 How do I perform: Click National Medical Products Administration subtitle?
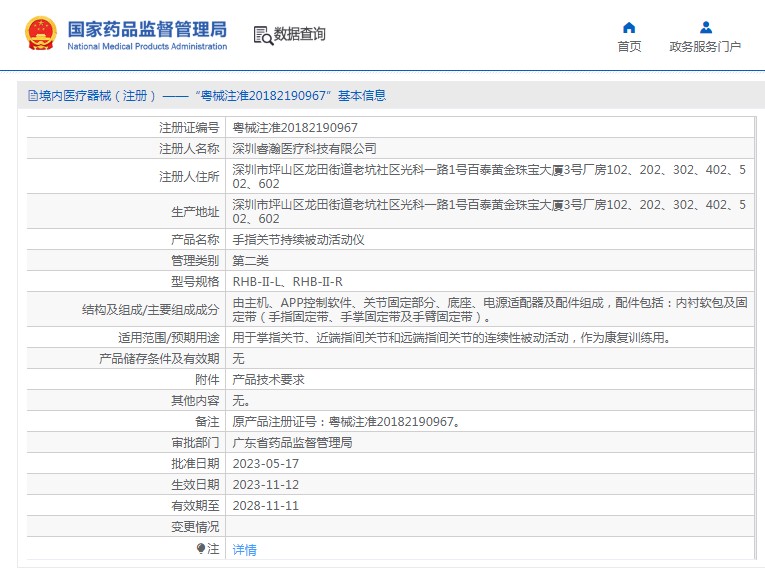click(x=147, y=46)
